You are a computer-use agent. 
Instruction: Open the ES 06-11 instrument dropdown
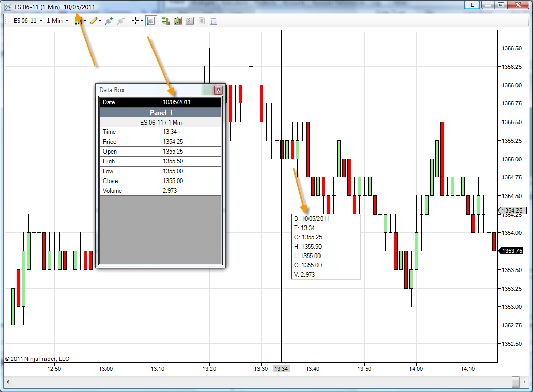click(x=28, y=21)
